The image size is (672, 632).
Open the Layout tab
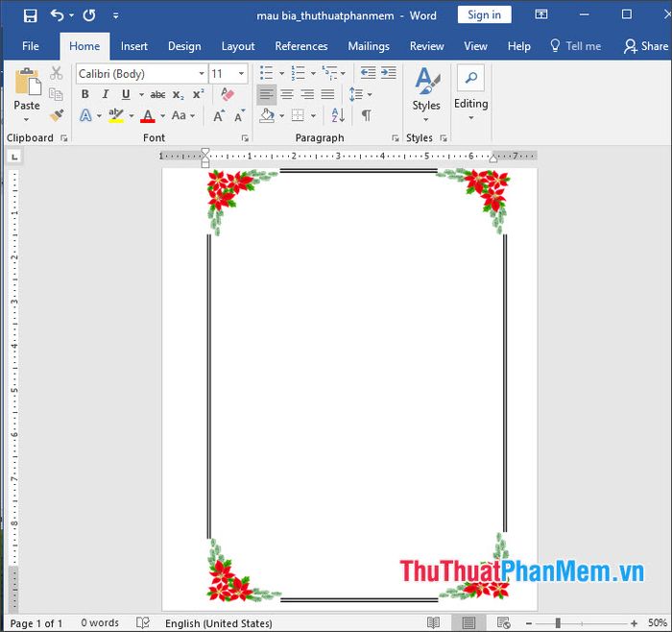click(238, 46)
